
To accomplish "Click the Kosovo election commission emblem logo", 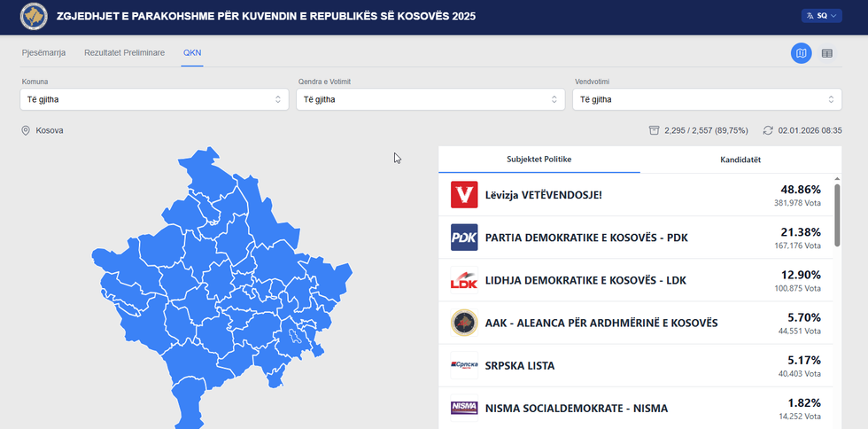I will pyautogui.click(x=34, y=17).
